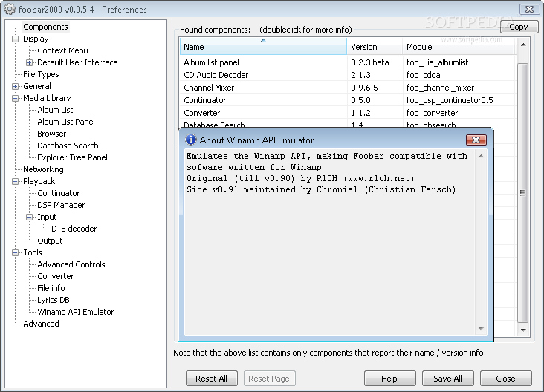Select Browser under Media Library
The height and width of the screenshot is (392, 544).
pos(52,134)
